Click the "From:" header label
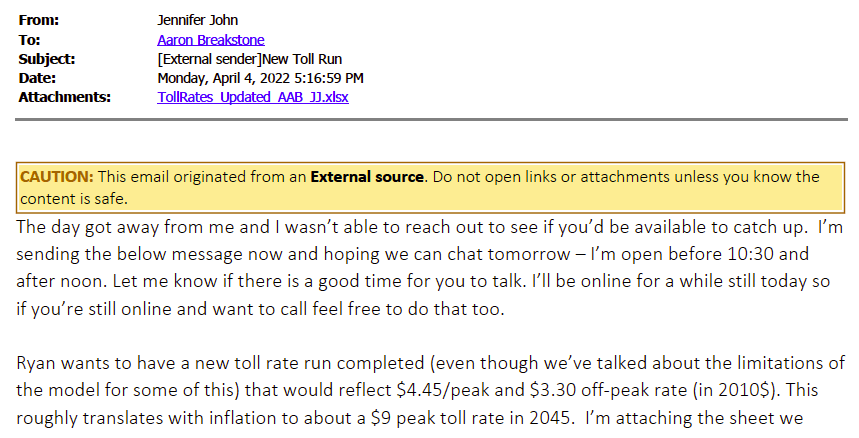859x438 pixels. pos(39,21)
